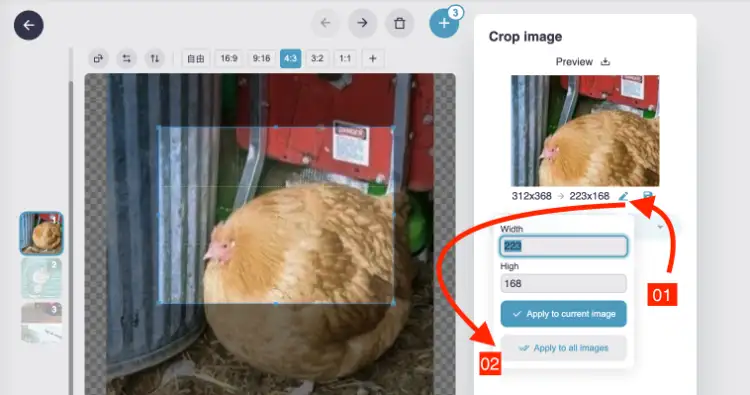Flip image vertically icon
Image resolution: width=750 pixels, height=395 pixels.
[x=154, y=58]
